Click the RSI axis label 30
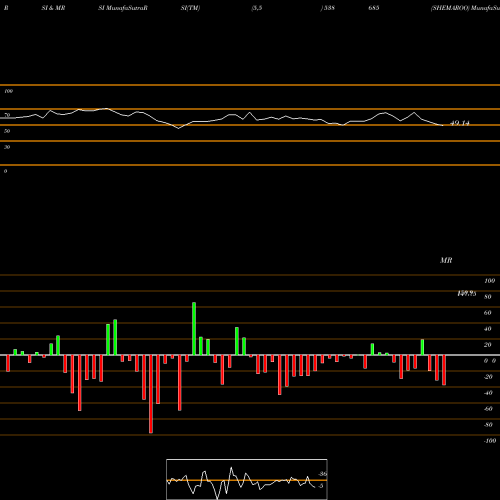Screen dimensions: 500x500 (x=7, y=147)
